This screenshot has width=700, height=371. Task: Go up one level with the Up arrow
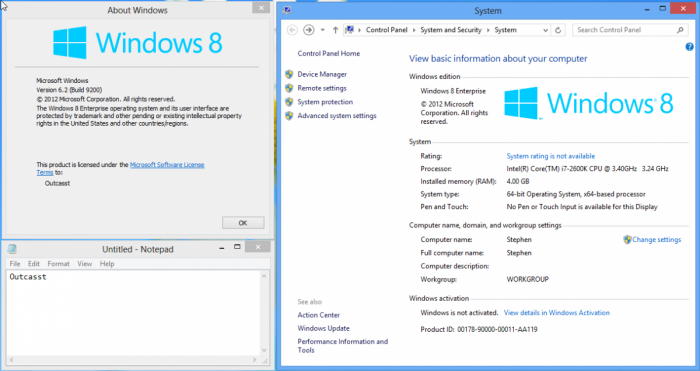point(335,30)
